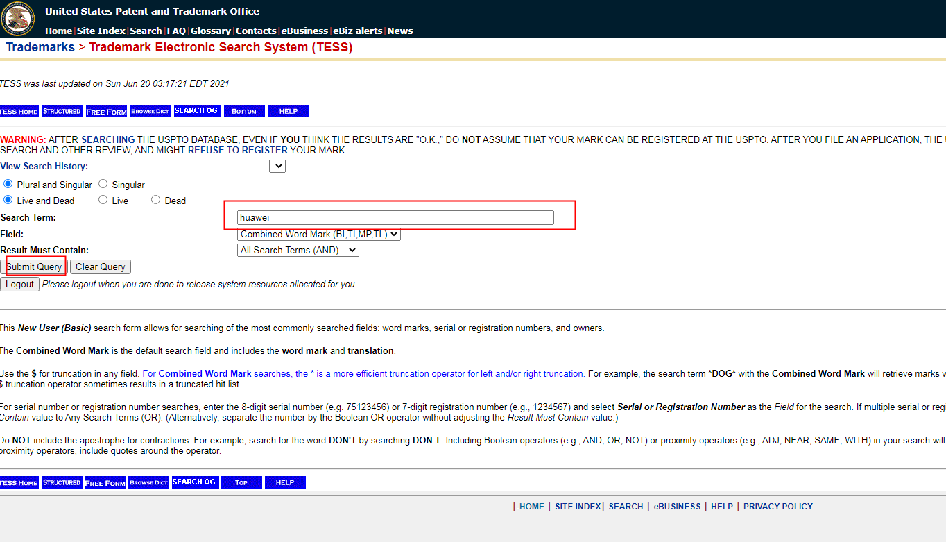Focus the Search Term field containing huawei
Image resolution: width=947 pixels, height=542 pixels.
tap(396, 218)
